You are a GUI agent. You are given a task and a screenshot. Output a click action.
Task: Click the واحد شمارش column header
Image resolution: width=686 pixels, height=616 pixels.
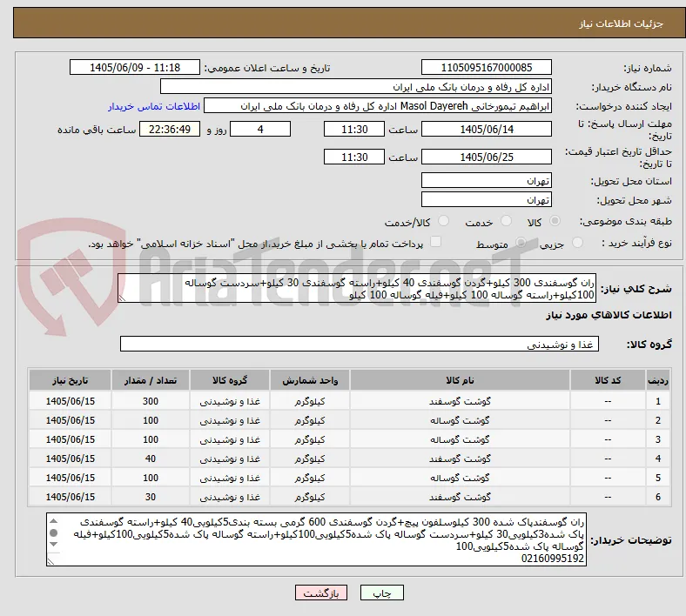tap(310, 380)
